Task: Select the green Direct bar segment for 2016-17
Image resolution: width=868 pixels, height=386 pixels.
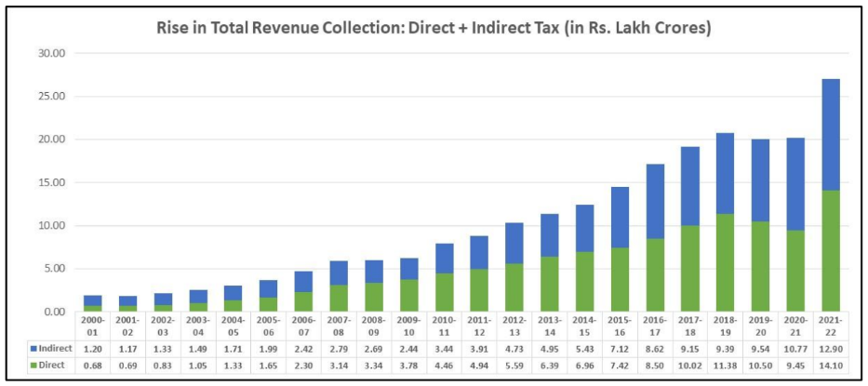Action: (655, 274)
